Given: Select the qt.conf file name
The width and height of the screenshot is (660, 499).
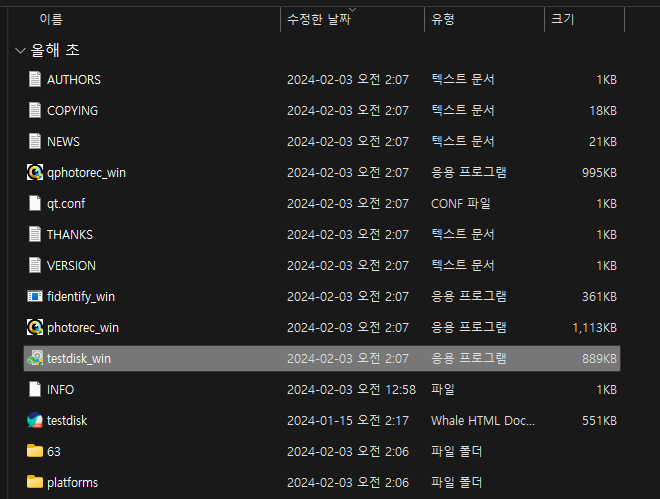Looking at the screenshot, I should 66,204.
